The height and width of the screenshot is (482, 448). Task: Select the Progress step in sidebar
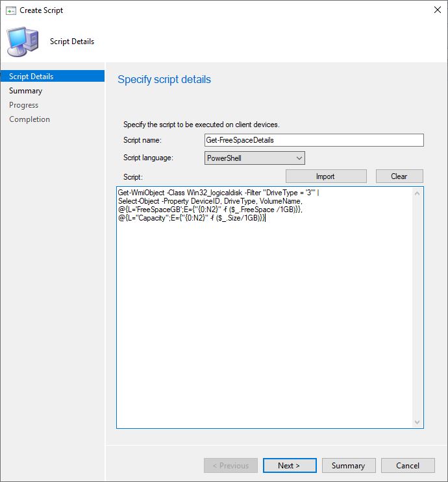(x=23, y=105)
